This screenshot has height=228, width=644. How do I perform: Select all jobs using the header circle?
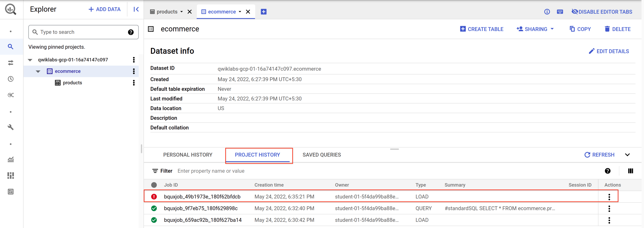tap(154, 185)
